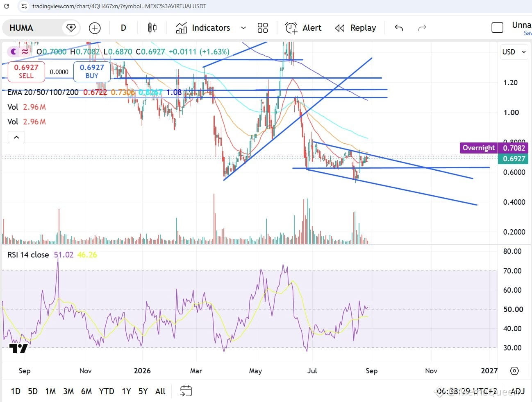Set range to 3M
Image resolution: width=532 pixels, height=402 pixels.
tap(68, 391)
